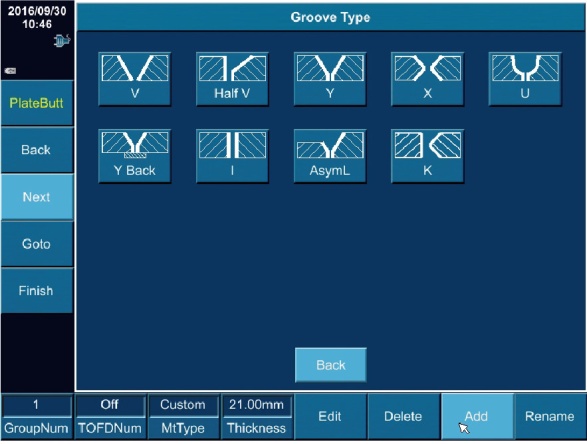
Task: Select the Y Back groove icon
Action: (x=134, y=156)
